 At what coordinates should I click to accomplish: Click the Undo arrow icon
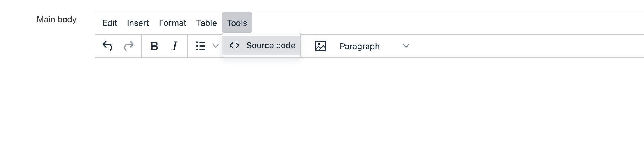[107, 46]
